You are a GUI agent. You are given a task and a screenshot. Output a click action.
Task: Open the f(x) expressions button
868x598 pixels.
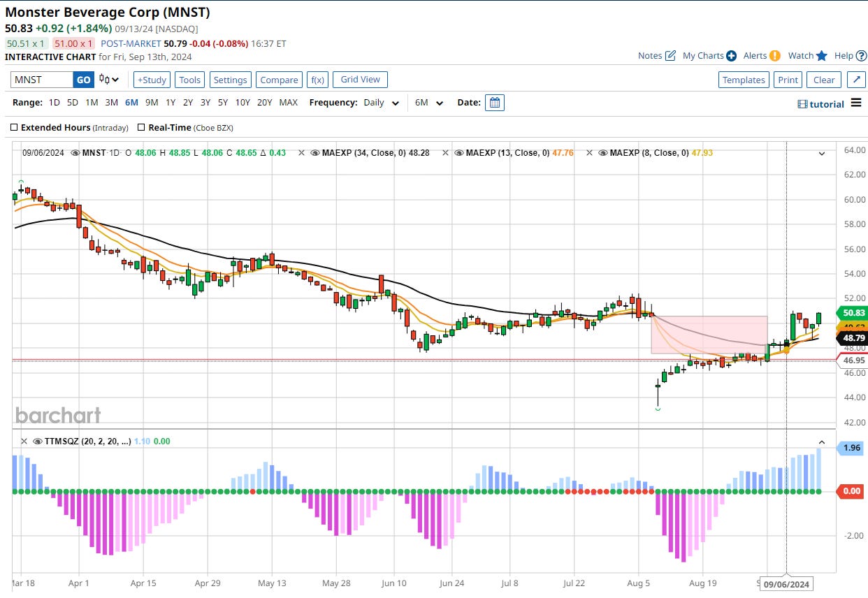(x=317, y=80)
